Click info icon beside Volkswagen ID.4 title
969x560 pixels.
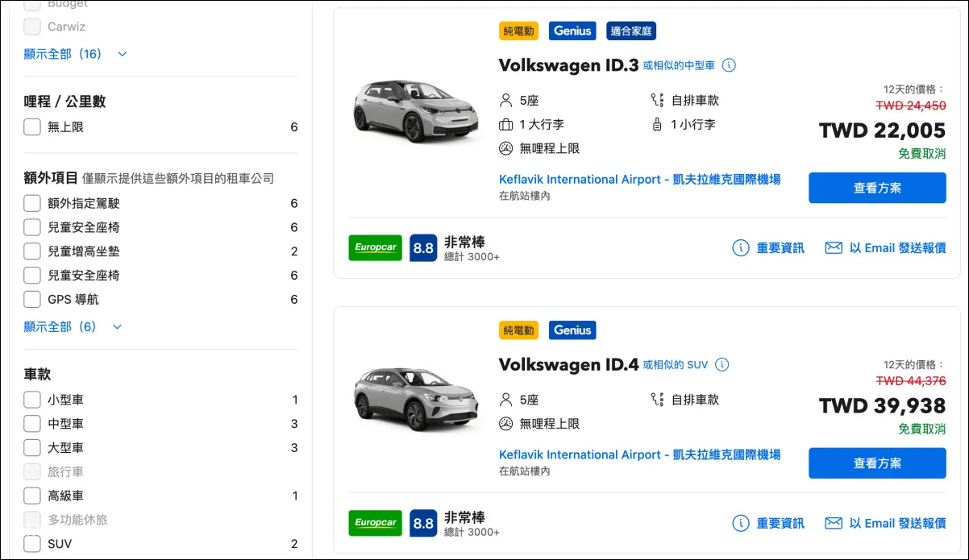point(722,364)
